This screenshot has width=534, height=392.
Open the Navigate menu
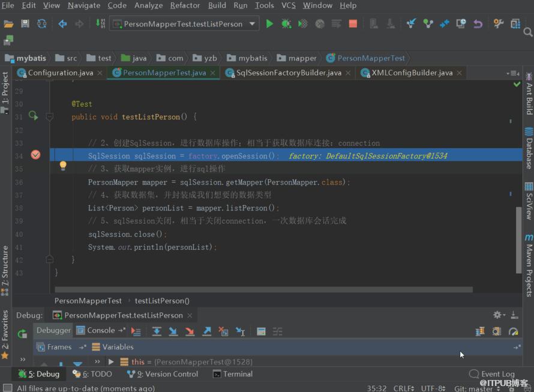click(x=84, y=5)
